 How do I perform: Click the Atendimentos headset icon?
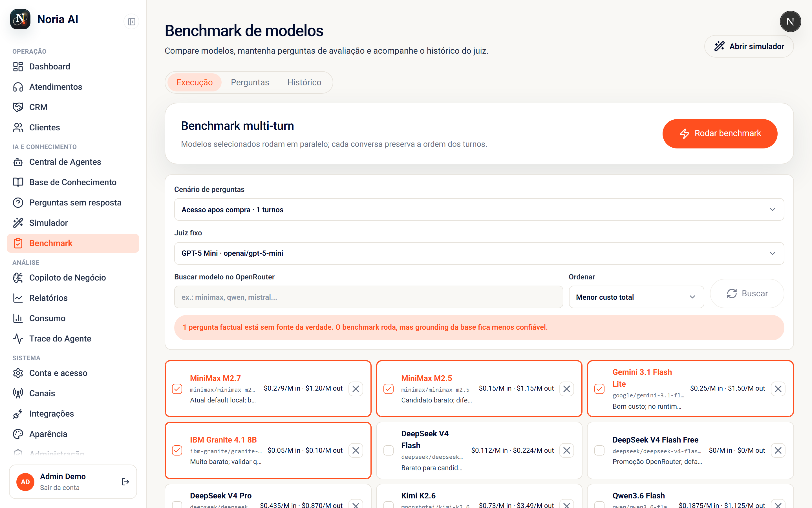pyautogui.click(x=18, y=87)
